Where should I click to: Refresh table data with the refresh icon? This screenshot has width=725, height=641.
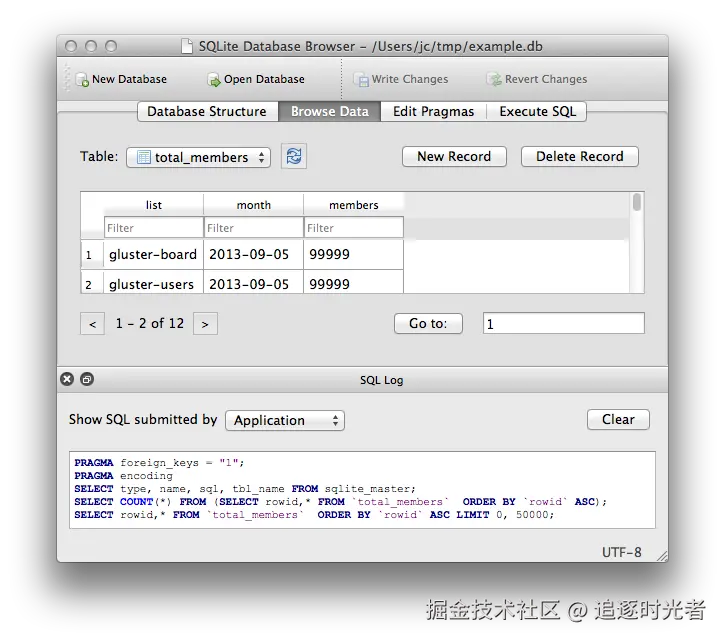294,156
